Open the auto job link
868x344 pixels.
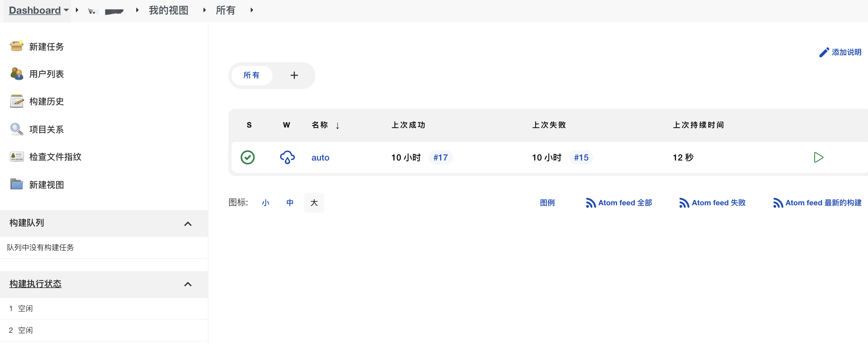tap(320, 157)
